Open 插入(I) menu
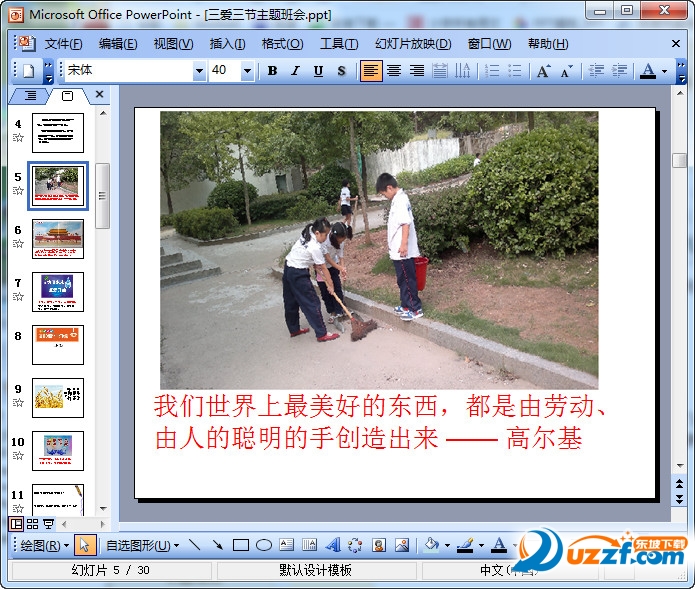Image resolution: width=695 pixels, height=589 pixels. click(x=227, y=44)
